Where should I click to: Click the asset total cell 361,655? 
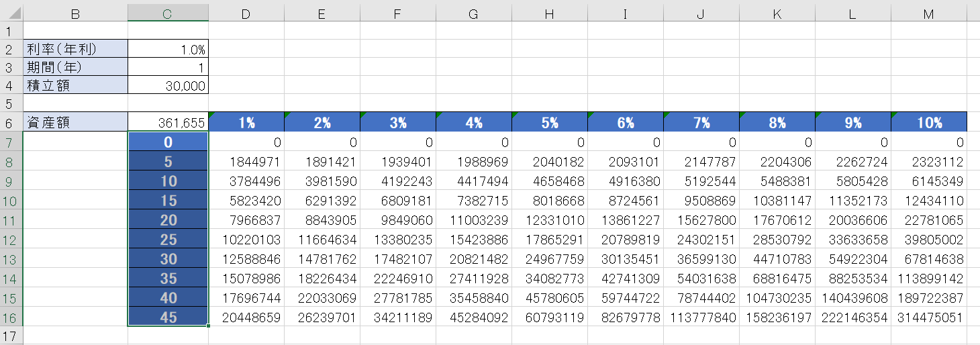click(x=168, y=122)
